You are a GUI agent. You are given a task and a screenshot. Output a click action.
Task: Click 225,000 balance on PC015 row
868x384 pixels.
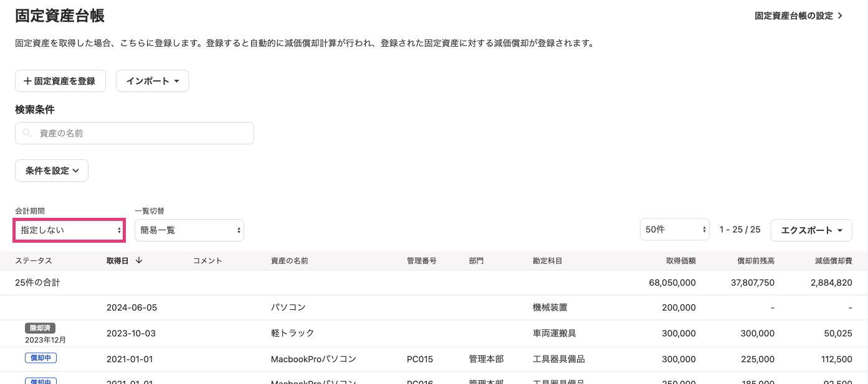pos(758,359)
